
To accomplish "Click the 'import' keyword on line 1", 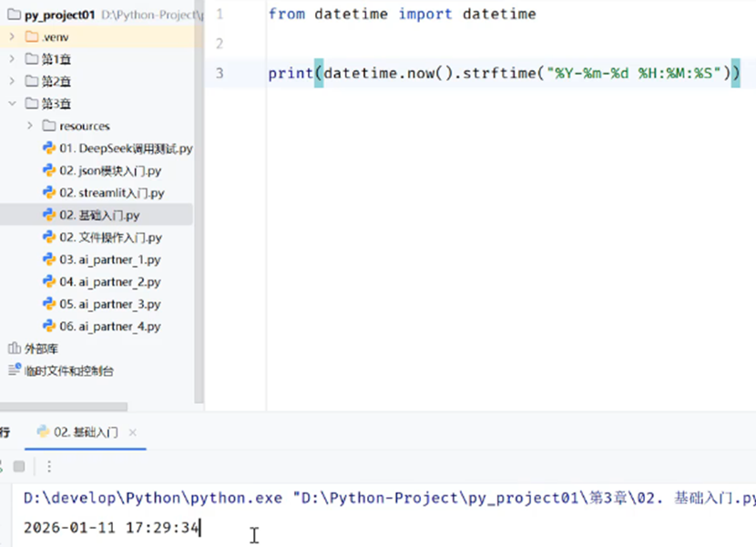I will (425, 14).
